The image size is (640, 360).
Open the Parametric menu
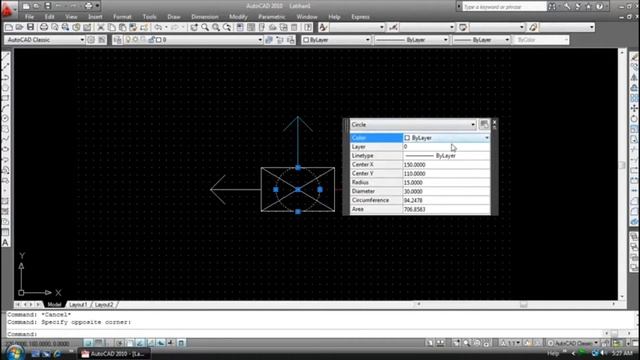coord(272,17)
